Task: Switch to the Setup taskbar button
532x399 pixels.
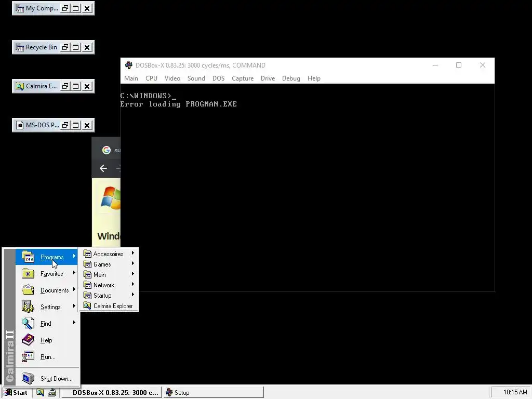Action: click(x=214, y=393)
